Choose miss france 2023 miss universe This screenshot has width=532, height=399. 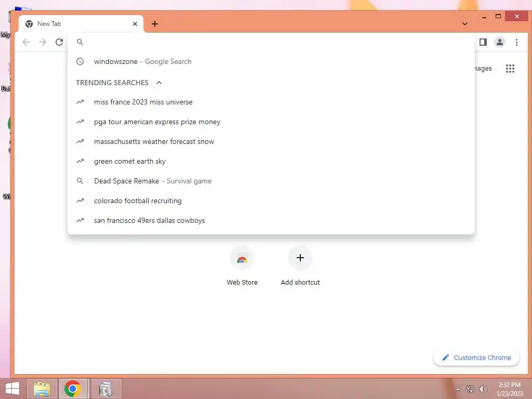[271, 102]
